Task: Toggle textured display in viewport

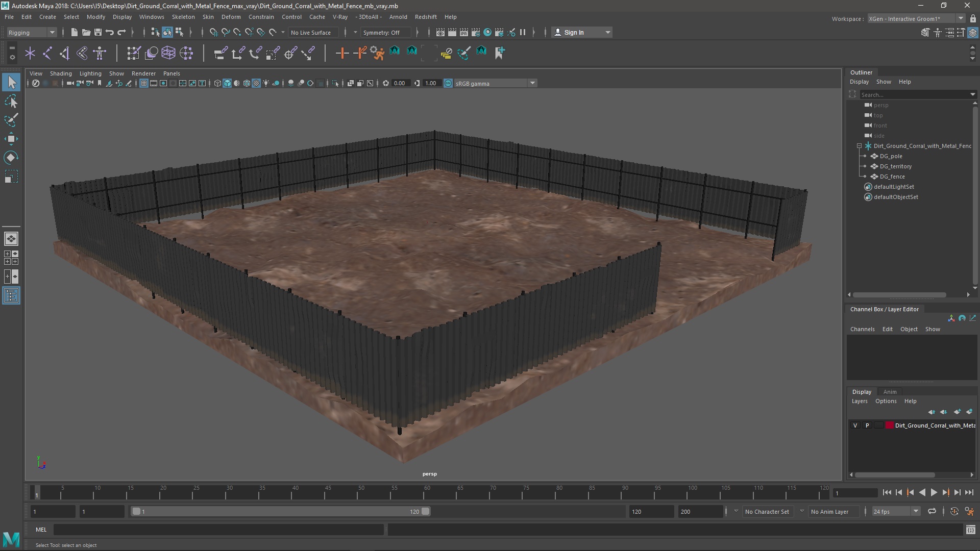Action: (x=256, y=83)
